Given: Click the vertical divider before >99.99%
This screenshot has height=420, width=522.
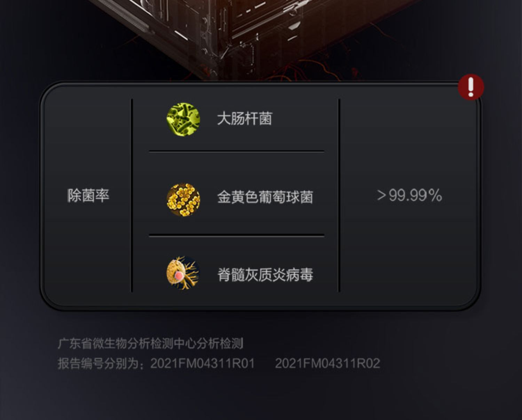Looking at the screenshot, I should click(x=339, y=196).
